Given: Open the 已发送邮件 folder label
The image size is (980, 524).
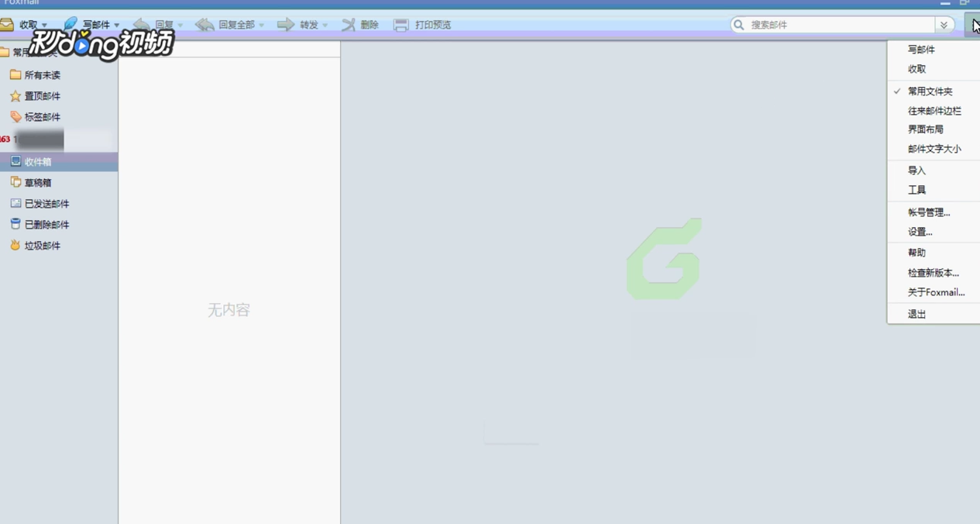Looking at the screenshot, I should (47, 204).
